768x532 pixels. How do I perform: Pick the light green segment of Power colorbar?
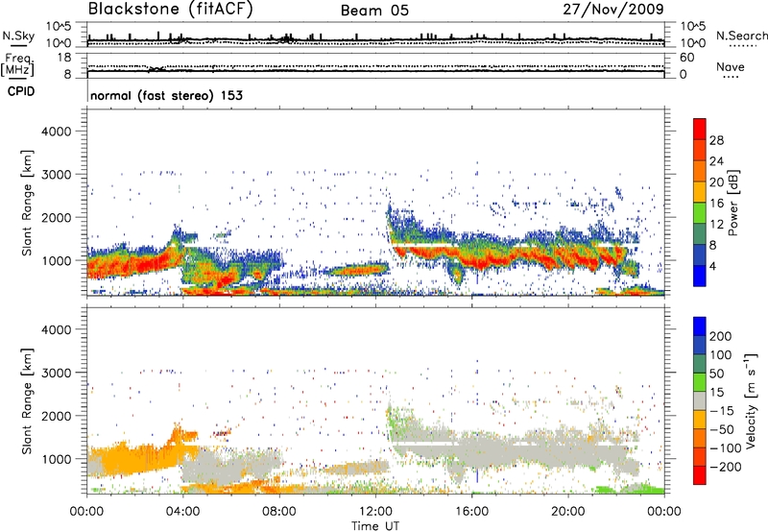coord(700,212)
